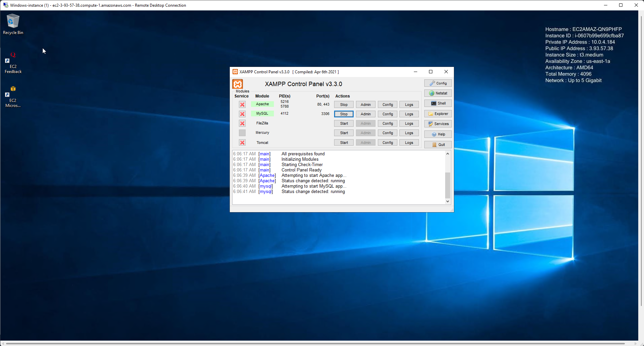Viewport: 644px width, 346px height.
Task: Open the Netstat tool
Action: 438,93
